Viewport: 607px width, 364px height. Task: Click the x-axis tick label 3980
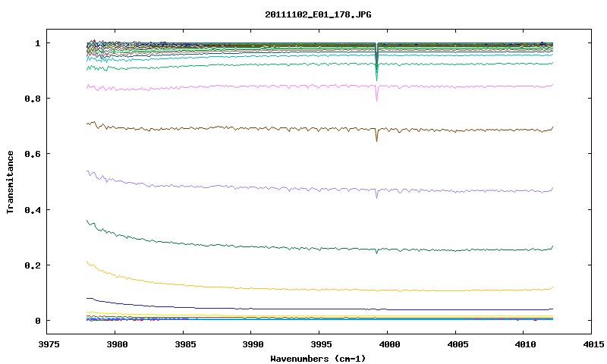pos(117,344)
